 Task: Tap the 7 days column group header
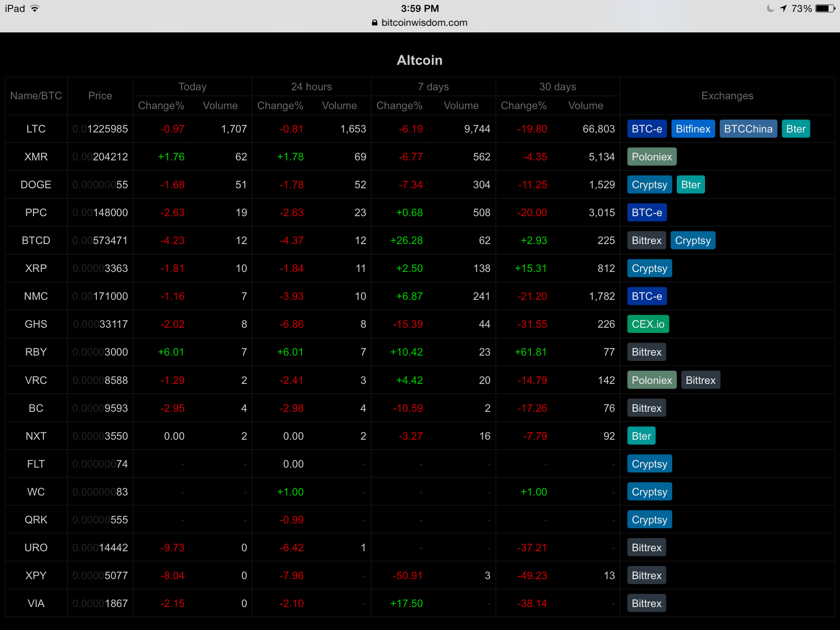pyautogui.click(x=433, y=87)
